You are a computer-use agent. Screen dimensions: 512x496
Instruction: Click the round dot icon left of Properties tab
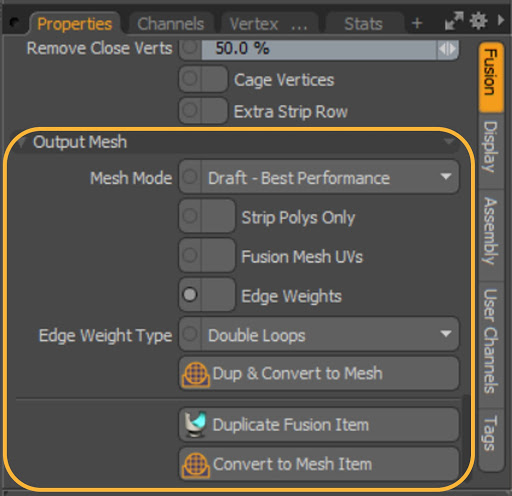(x=15, y=23)
